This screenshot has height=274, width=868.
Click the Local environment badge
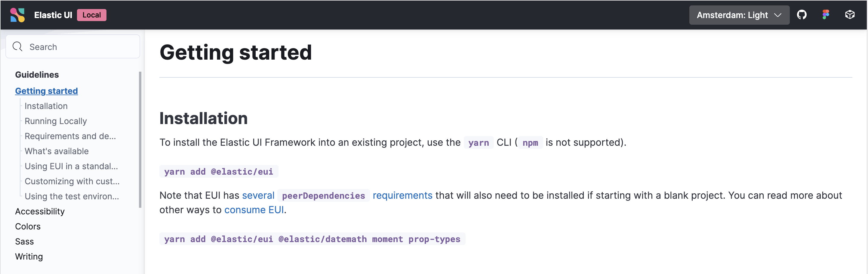91,15
